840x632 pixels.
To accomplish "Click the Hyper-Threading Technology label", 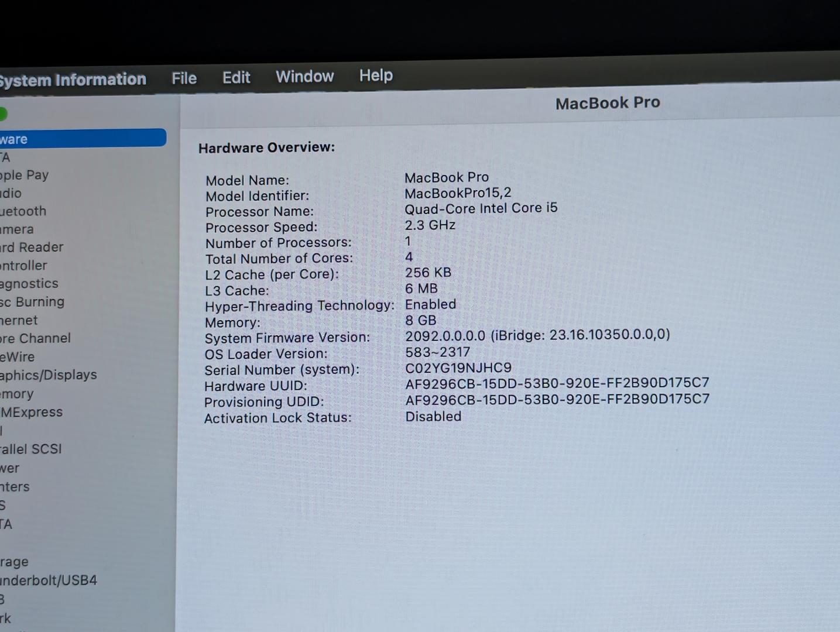I will 299,306.
